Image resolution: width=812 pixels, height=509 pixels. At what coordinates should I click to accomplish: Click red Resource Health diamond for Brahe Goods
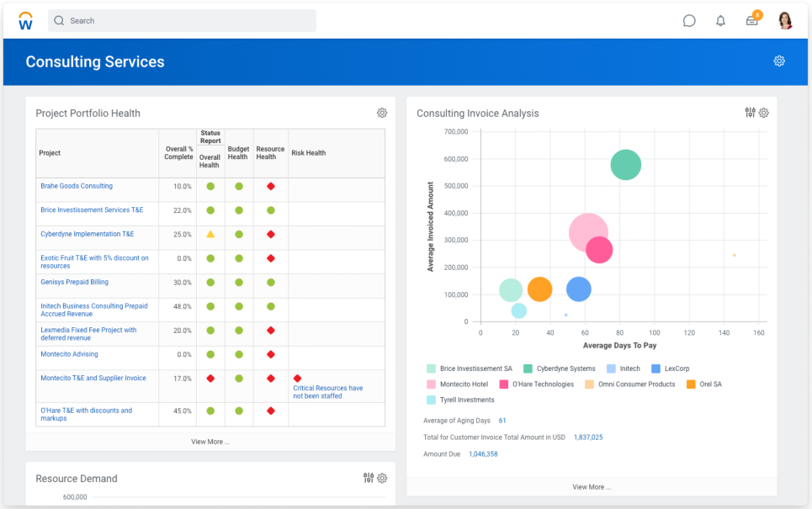pyautogui.click(x=270, y=186)
